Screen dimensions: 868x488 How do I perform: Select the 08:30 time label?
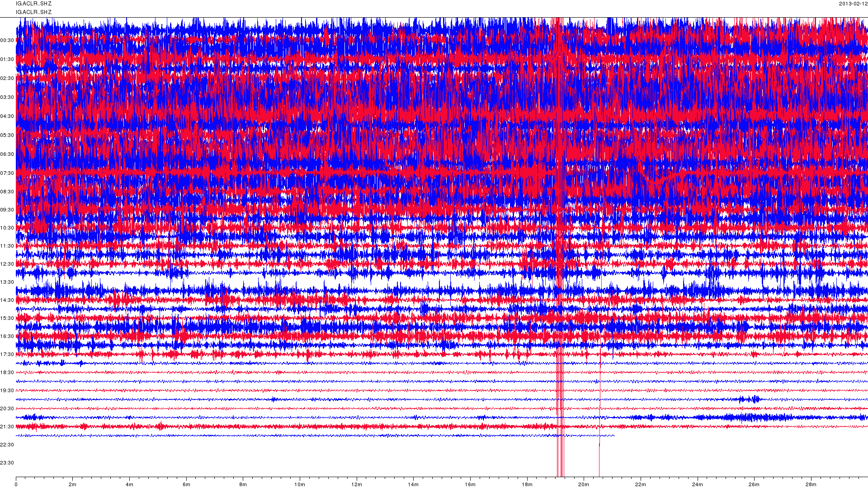[7, 192]
